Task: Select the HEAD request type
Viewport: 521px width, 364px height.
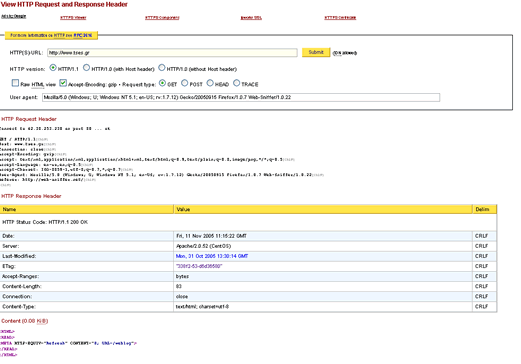Action: (x=210, y=83)
